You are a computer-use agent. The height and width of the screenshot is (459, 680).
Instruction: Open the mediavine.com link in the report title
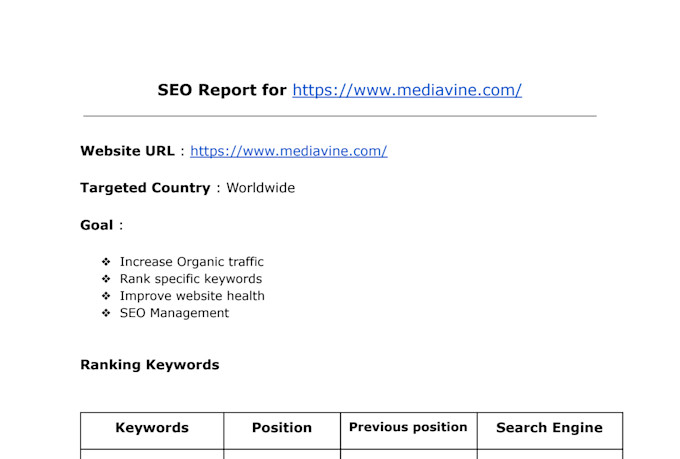(407, 90)
